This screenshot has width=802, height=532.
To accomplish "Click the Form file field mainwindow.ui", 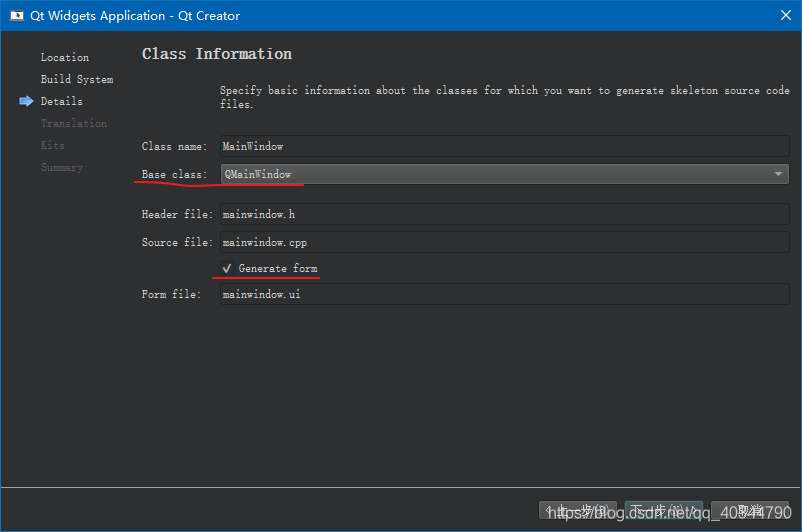I will 505,294.
